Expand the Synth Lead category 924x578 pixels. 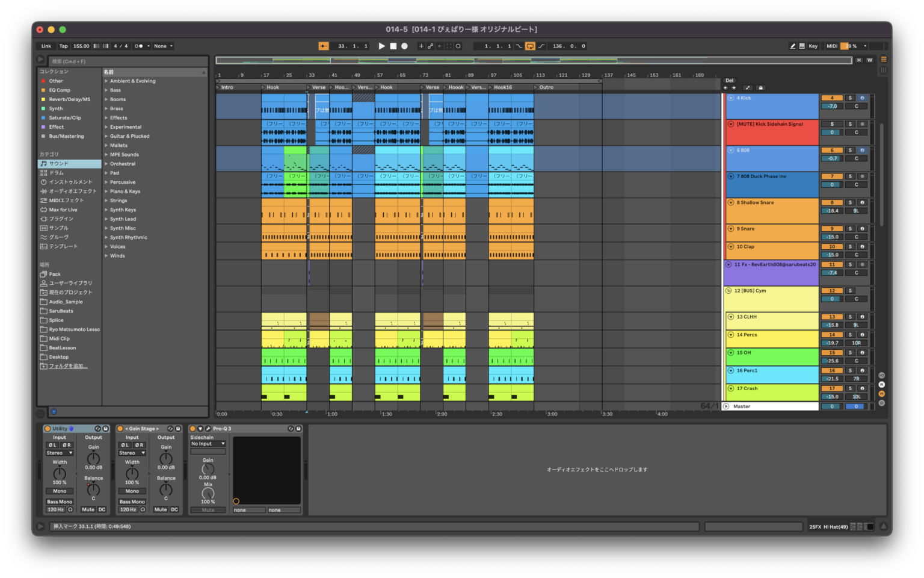tap(106, 219)
